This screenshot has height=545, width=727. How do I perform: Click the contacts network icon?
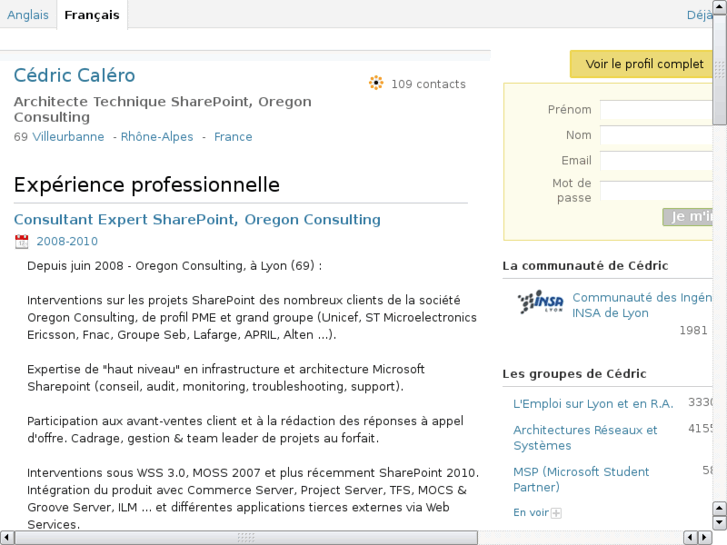(x=376, y=84)
